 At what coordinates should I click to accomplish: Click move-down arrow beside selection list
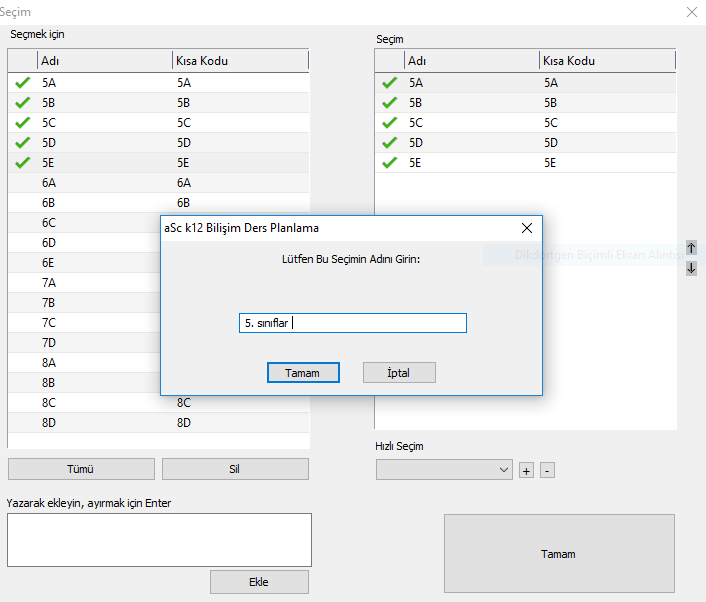pos(691,268)
